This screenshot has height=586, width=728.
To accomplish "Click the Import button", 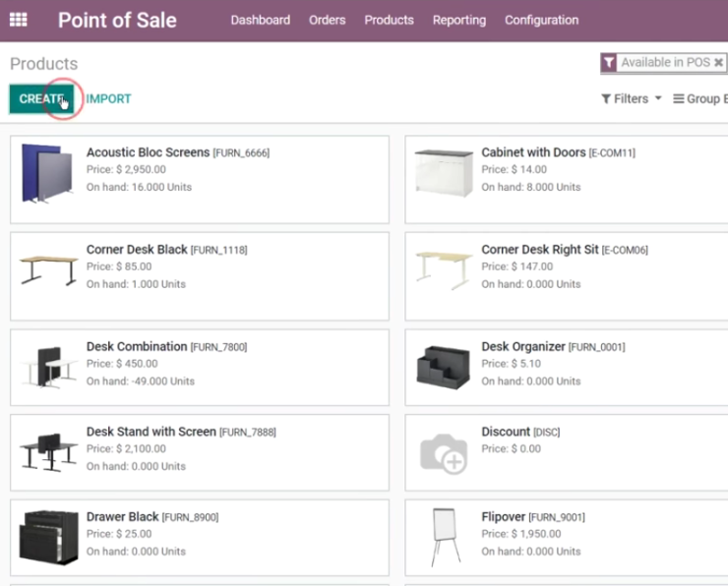I will [x=108, y=99].
